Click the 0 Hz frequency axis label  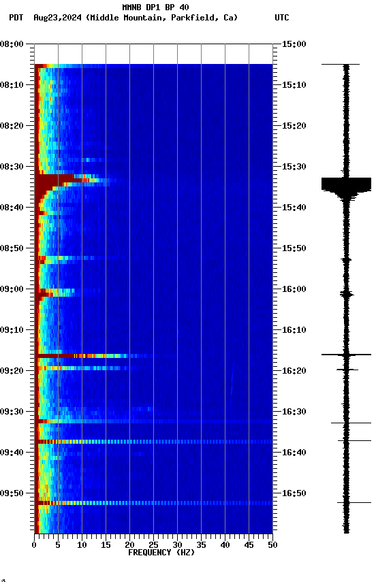(x=35, y=545)
